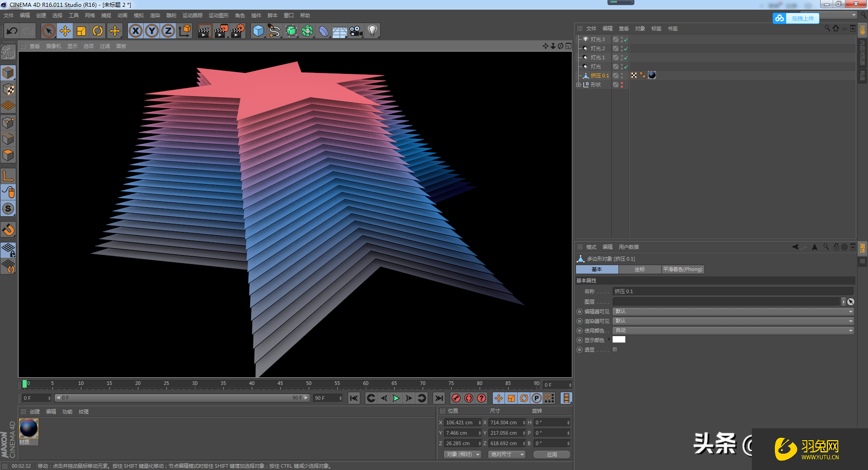Switch to the 坐标 tab in attributes
The height and width of the screenshot is (470, 868).
coord(639,269)
